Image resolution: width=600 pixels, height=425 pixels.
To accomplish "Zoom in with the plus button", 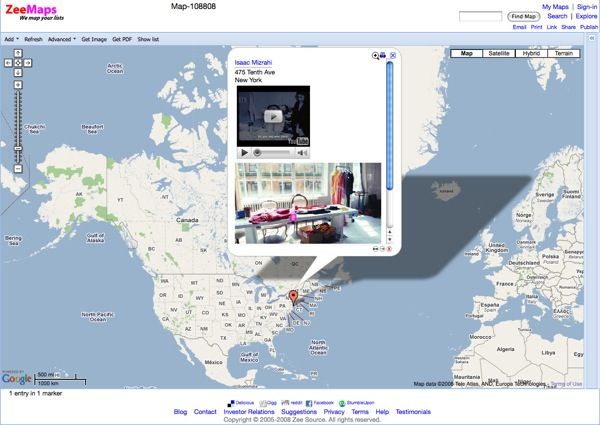I will click(18, 85).
